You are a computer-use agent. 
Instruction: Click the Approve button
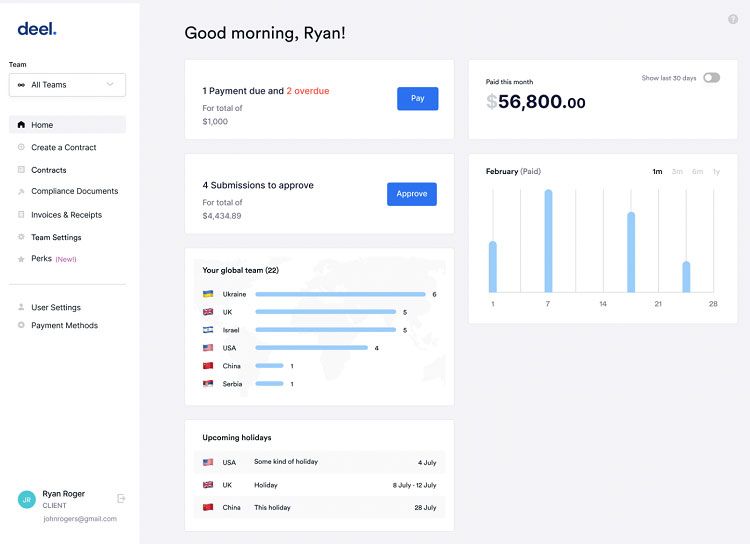click(x=412, y=194)
